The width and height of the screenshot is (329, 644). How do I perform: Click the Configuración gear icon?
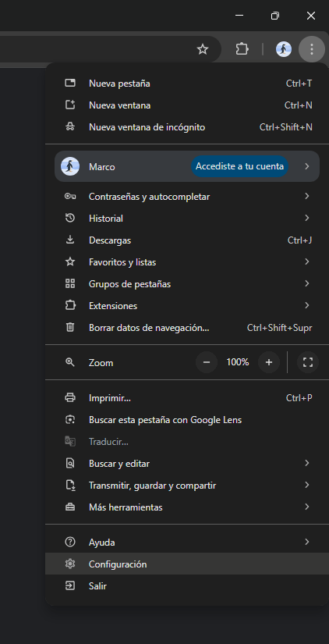tap(70, 564)
